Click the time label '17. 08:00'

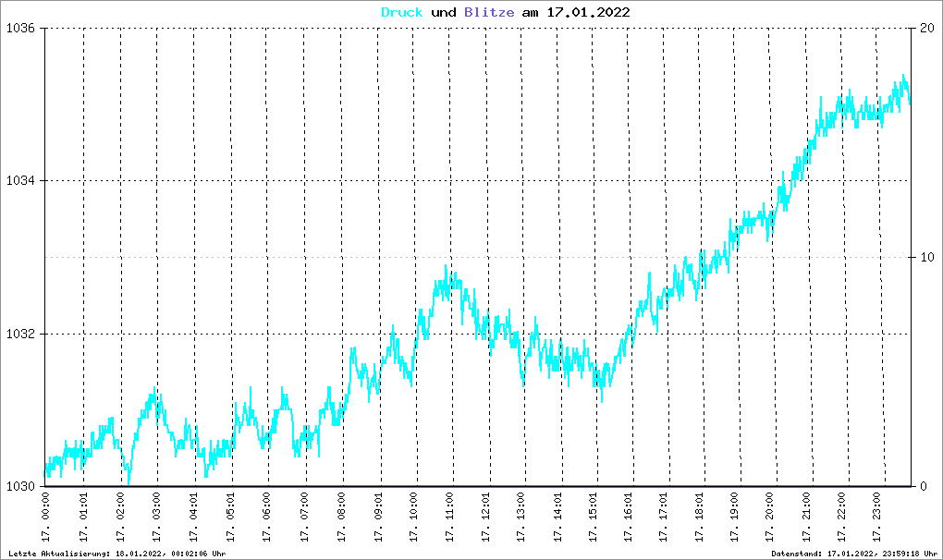[x=341, y=517]
